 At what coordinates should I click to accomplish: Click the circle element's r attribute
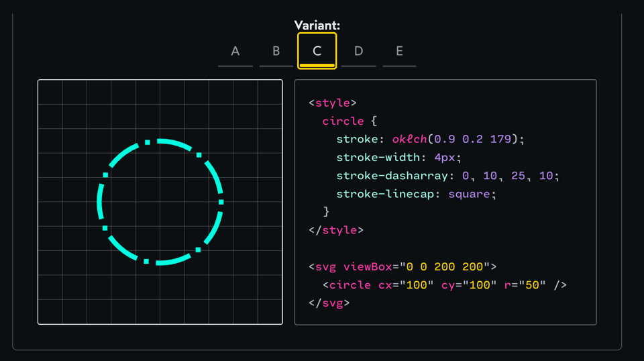pyautogui.click(x=508, y=285)
